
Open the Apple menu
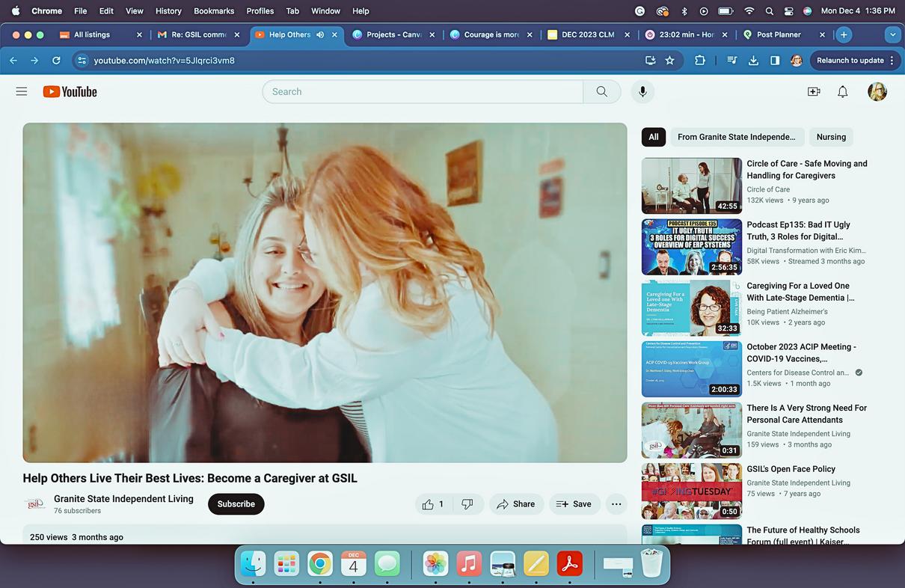(16, 11)
